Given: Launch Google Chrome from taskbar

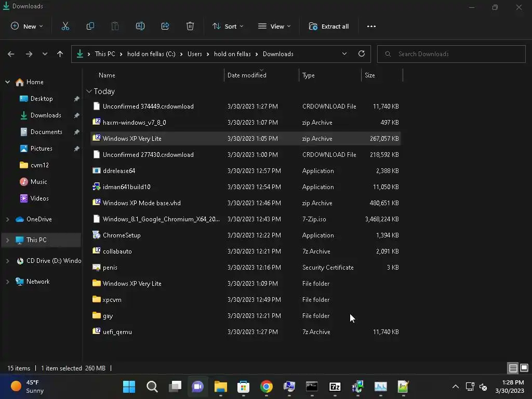Looking at the screenshot, I should tap(267, 387).
